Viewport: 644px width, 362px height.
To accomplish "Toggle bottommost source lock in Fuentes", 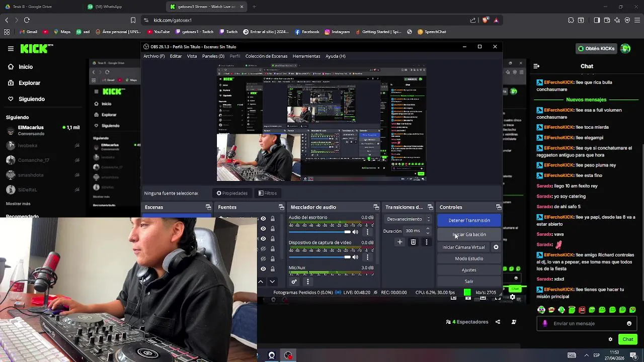I will point(273,269).
